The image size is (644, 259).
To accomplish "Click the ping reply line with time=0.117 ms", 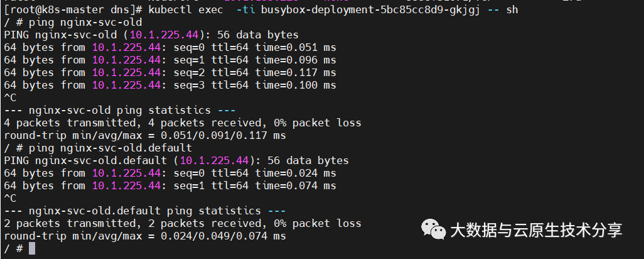I will point(169,72).
